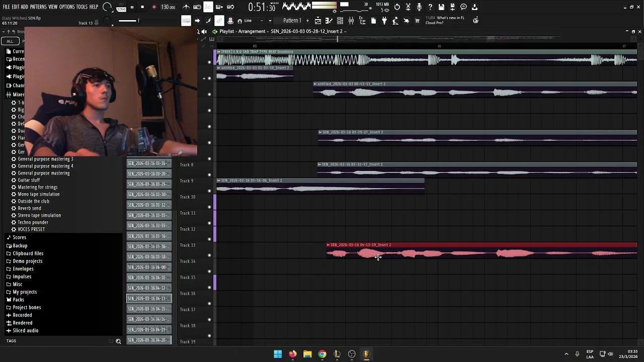Open the plugin picker plug icon
Screen dimensions: 644x362
(384, 21)
